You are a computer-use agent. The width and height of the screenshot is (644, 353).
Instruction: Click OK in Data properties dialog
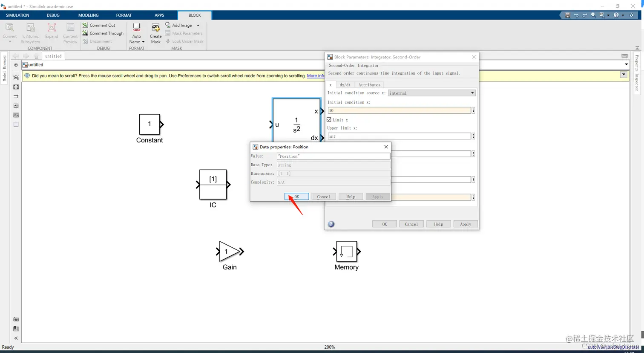(x=296, y=197)
